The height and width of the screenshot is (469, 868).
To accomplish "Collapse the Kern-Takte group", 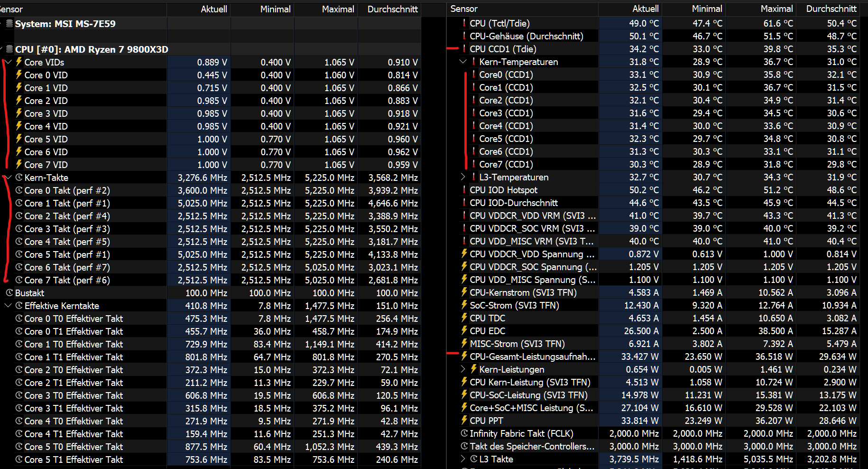I will tap(9, 178).
